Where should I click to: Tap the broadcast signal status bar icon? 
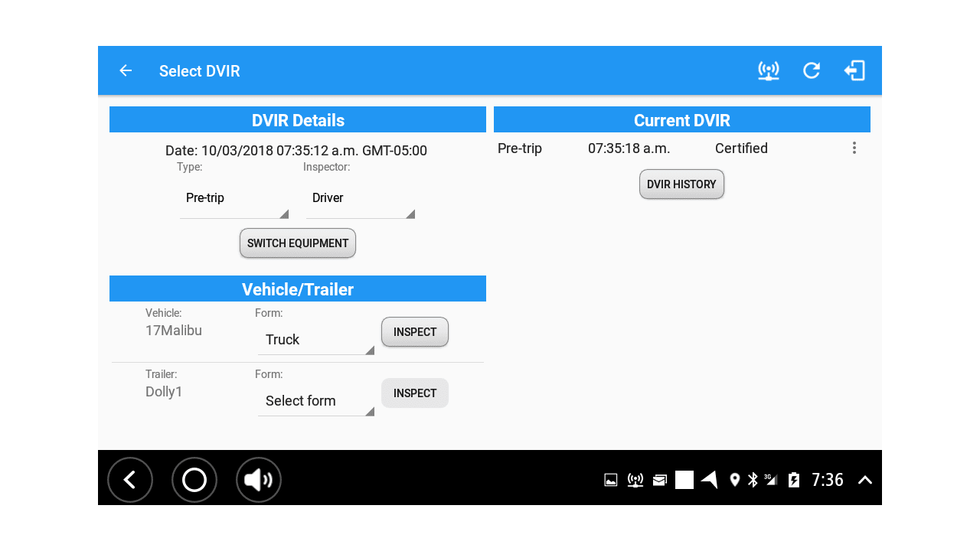[635, 480]
